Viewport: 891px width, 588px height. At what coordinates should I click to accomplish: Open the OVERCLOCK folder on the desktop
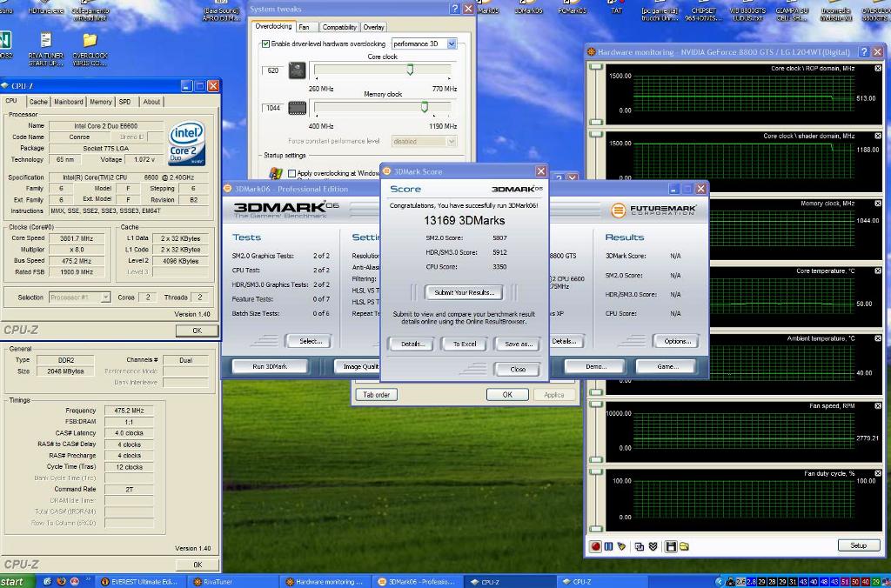coord(90,50)
